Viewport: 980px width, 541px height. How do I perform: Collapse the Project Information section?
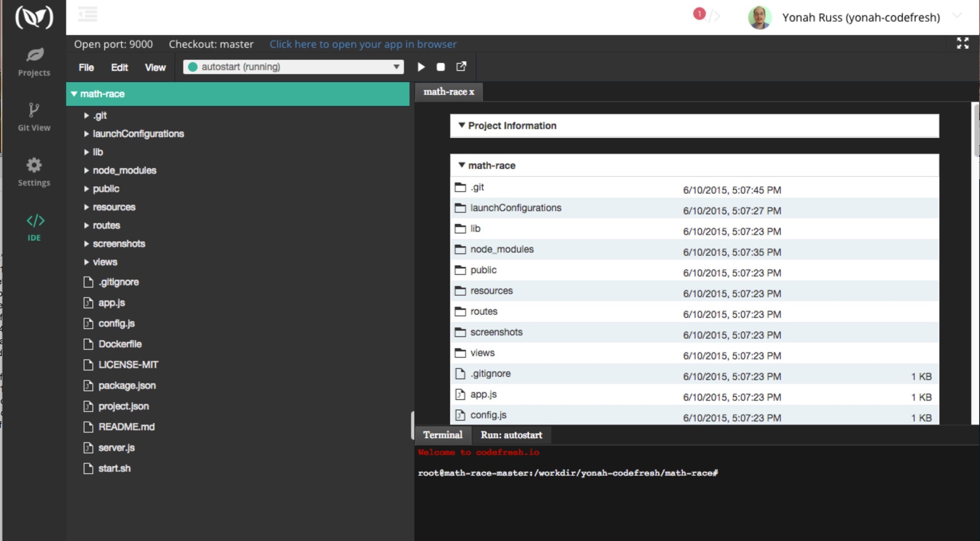462,126
